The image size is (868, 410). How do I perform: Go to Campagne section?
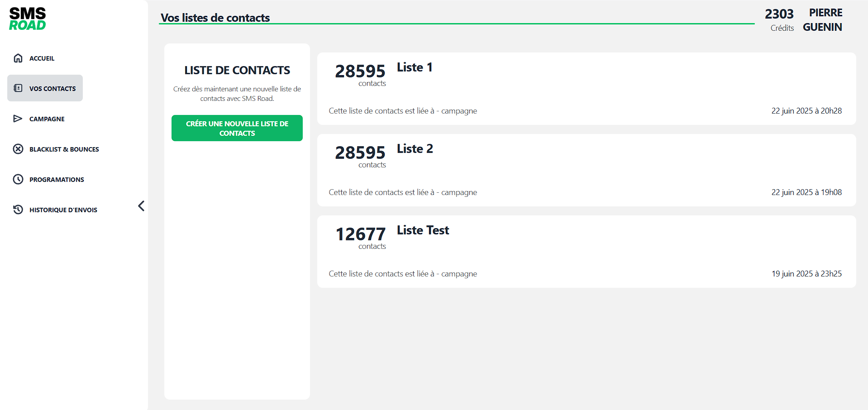(x=47, y=119)
